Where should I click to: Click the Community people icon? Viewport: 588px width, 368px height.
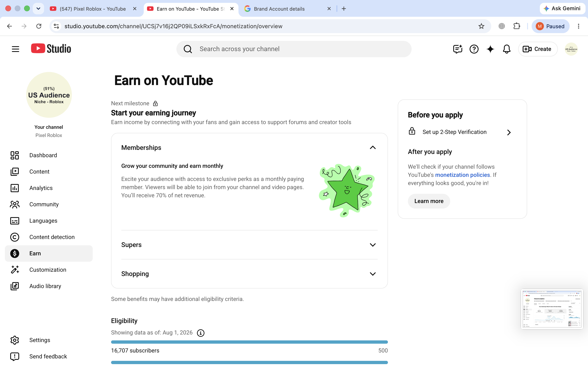14,204
